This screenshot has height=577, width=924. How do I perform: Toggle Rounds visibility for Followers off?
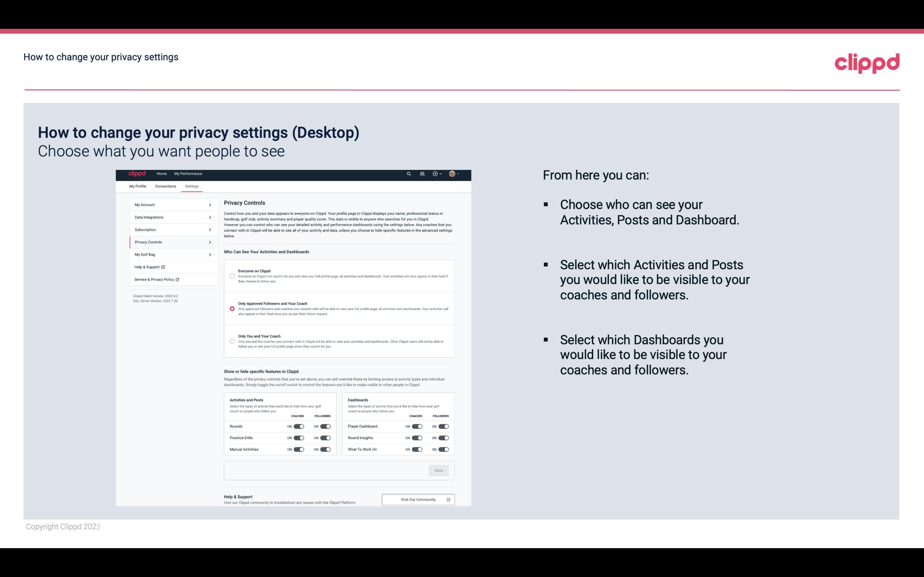(x=325, y=425)
